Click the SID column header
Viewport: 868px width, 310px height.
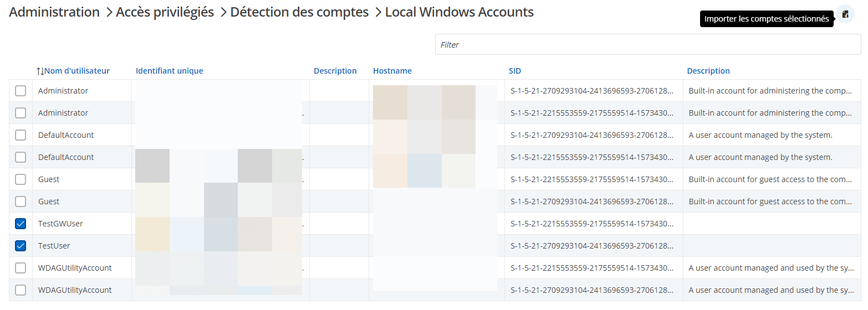(x=514, y=71)
